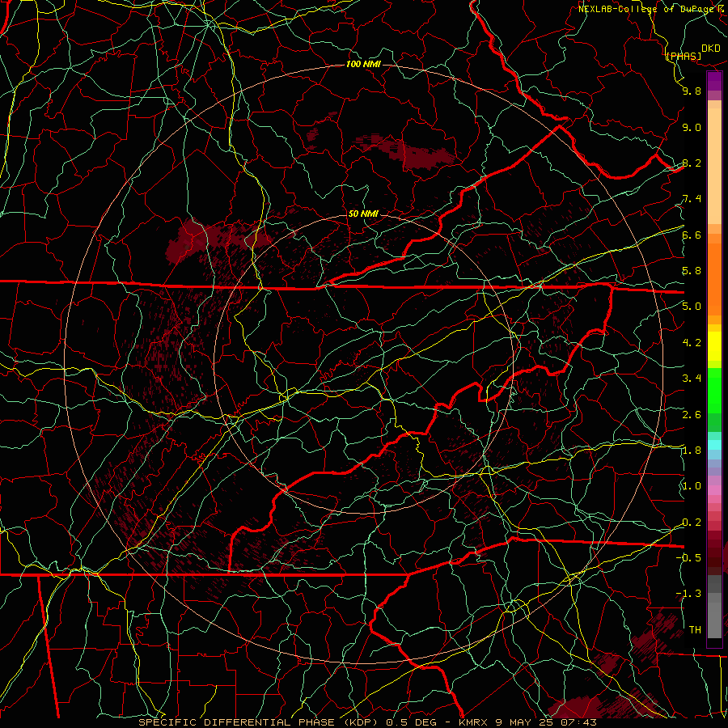The height and width of the screenshot is (728, 728).
Task: Pick the purple top segment of color bar
Action: tap(714, 81)
